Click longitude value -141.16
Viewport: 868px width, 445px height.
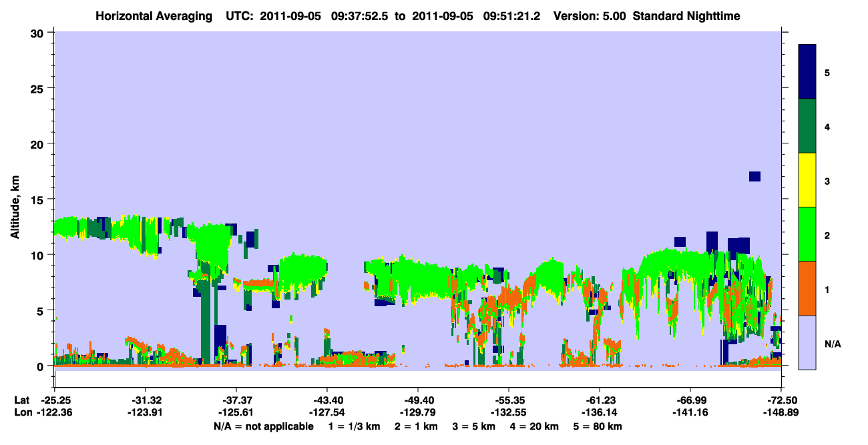690,412
